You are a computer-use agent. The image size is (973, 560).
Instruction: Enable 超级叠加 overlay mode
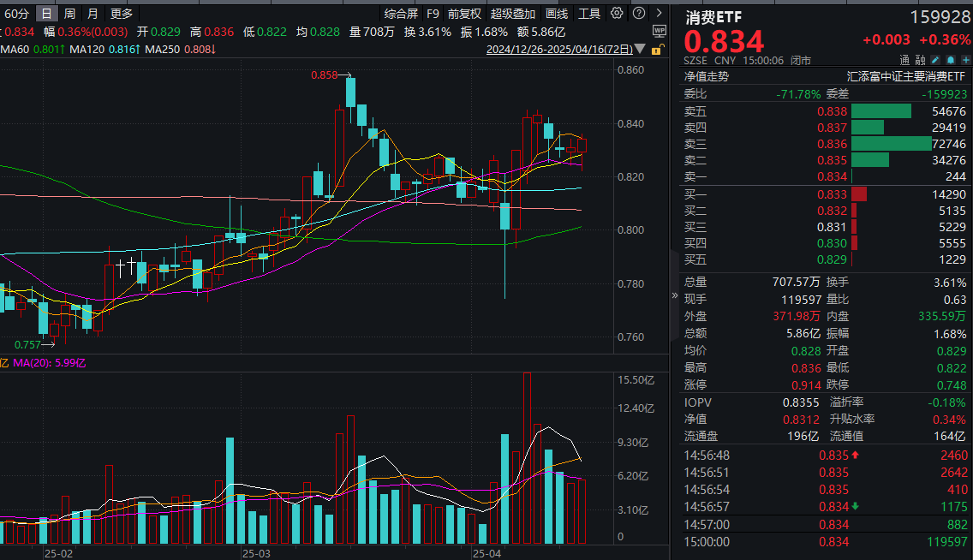tap(512, 14)
